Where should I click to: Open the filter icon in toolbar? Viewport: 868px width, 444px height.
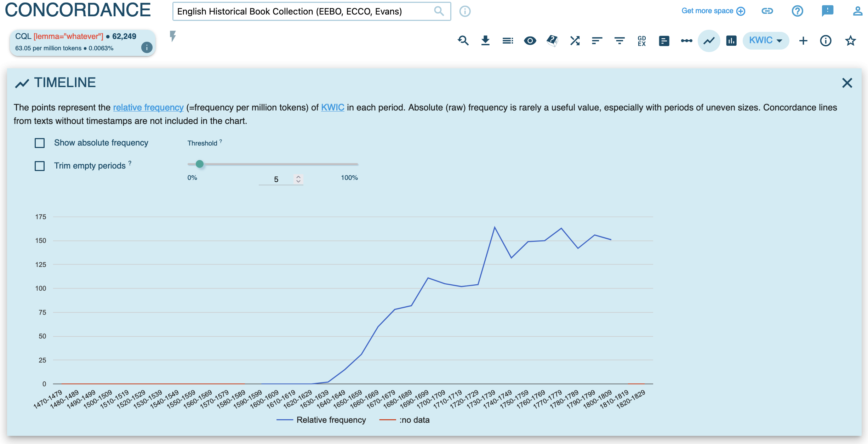coord(619,41)
